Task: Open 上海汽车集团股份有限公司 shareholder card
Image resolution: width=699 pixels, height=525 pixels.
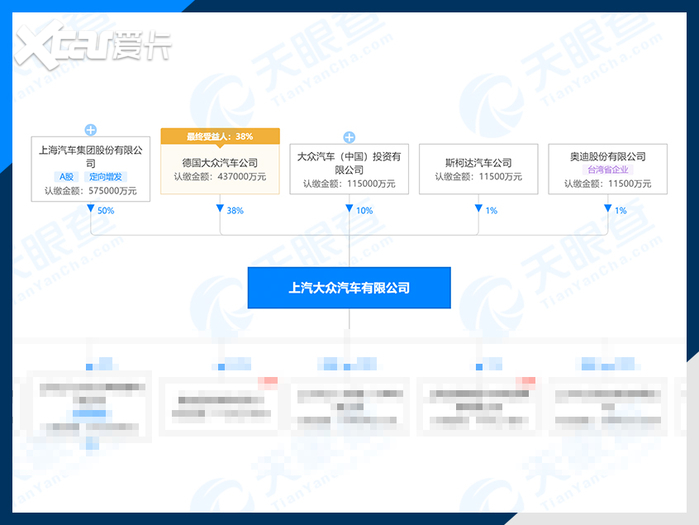Action: [90, 169]
